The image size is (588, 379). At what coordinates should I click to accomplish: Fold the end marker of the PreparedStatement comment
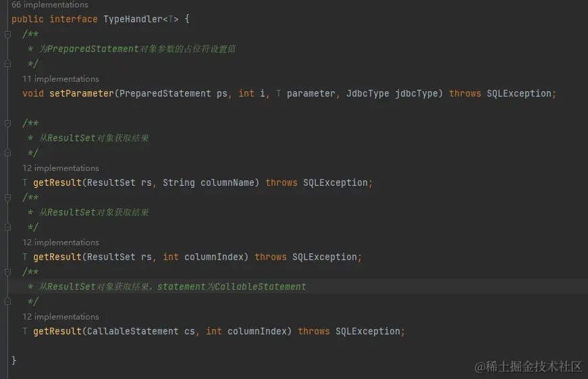(x=7, y=64)
